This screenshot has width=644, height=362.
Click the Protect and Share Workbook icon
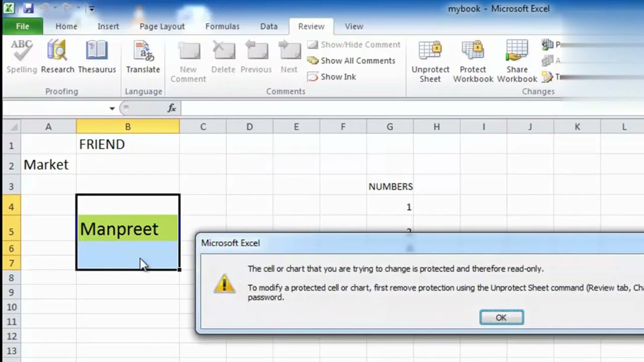coord(547,45)
